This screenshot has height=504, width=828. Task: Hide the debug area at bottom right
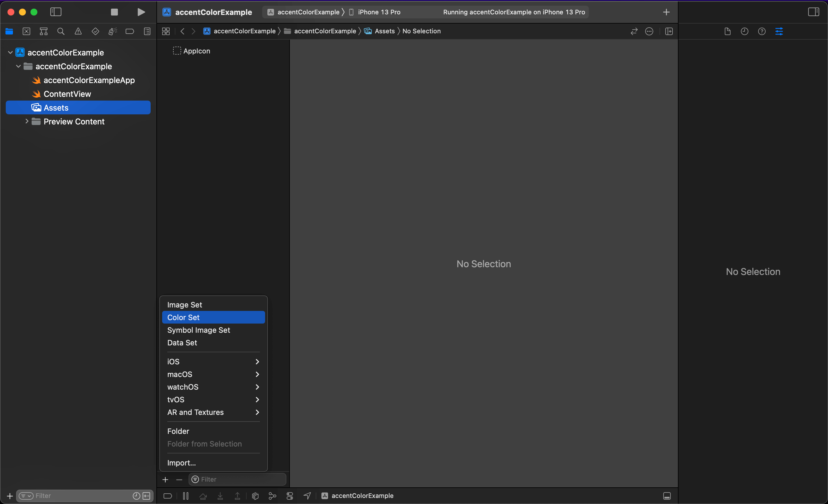click(x=667, y=496)
